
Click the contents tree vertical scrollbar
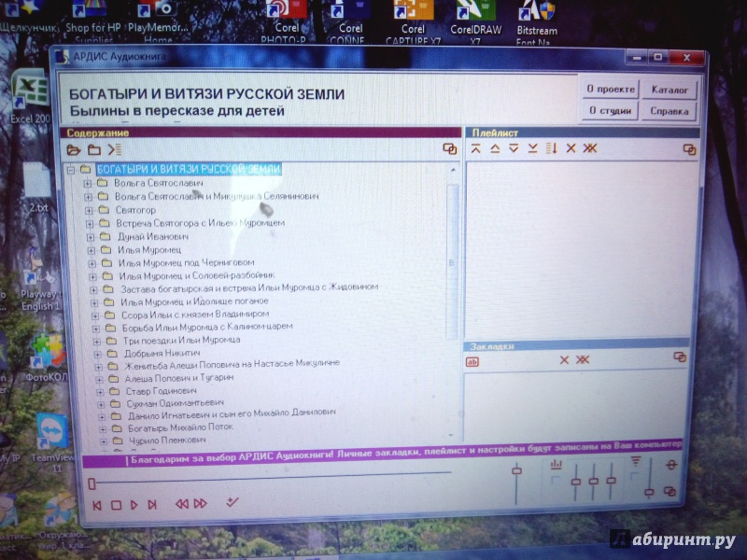pos(452,262)
